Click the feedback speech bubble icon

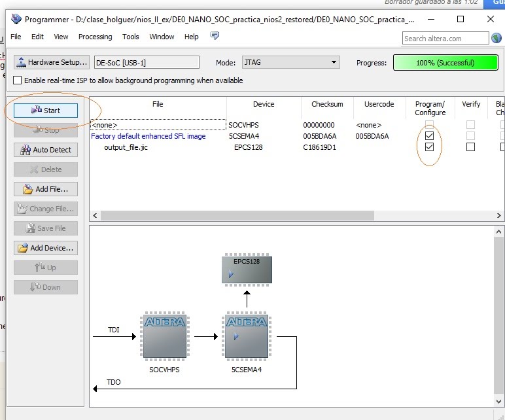215,35
